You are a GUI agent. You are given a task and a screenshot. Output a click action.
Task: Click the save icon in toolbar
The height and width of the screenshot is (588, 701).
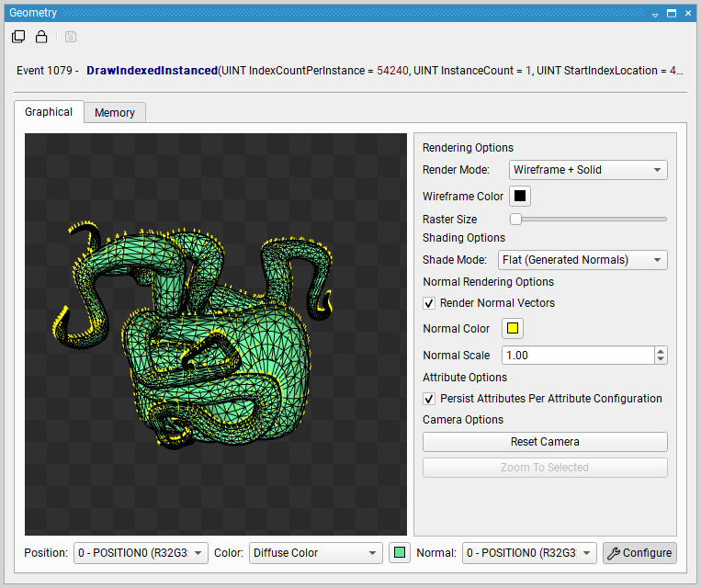[71, 37]
